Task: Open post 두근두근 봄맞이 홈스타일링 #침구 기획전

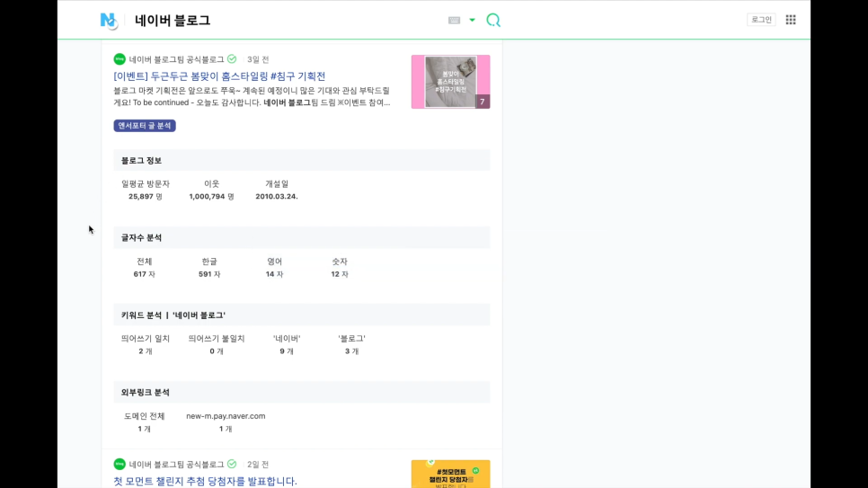Action: coord(219,75)
